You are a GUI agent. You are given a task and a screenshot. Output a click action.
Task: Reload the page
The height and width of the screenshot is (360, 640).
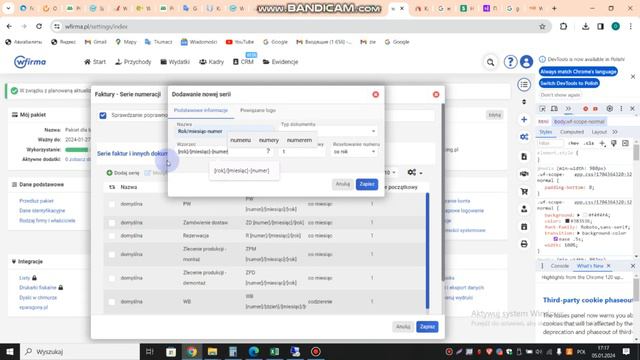(39, 27)
